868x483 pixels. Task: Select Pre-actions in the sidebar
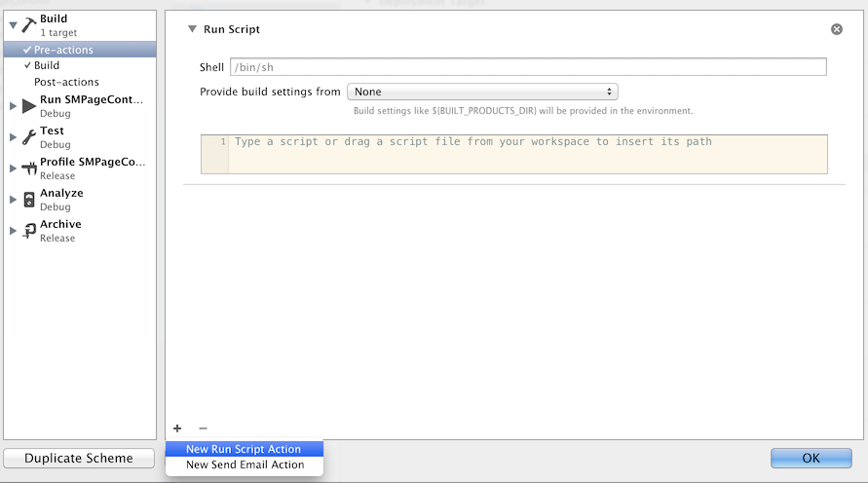[80, 50]
